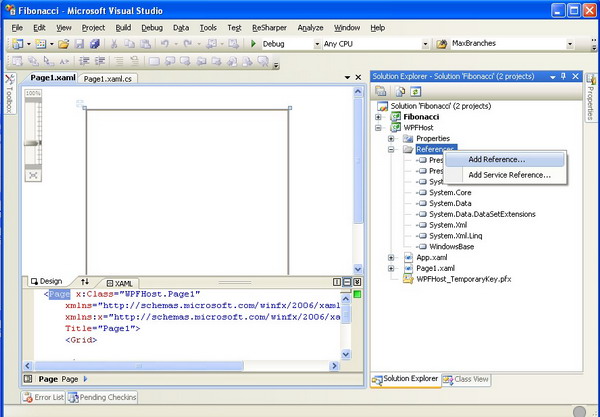
Task: Click the Undo arrow icon
Action: (165, 44)
